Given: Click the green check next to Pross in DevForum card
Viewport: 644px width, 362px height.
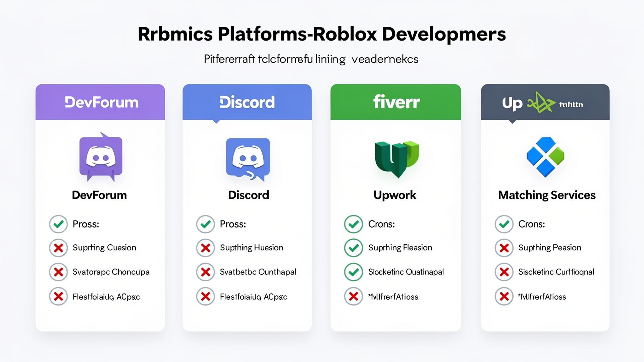Looking at the screenshot, I should point(58,224).
